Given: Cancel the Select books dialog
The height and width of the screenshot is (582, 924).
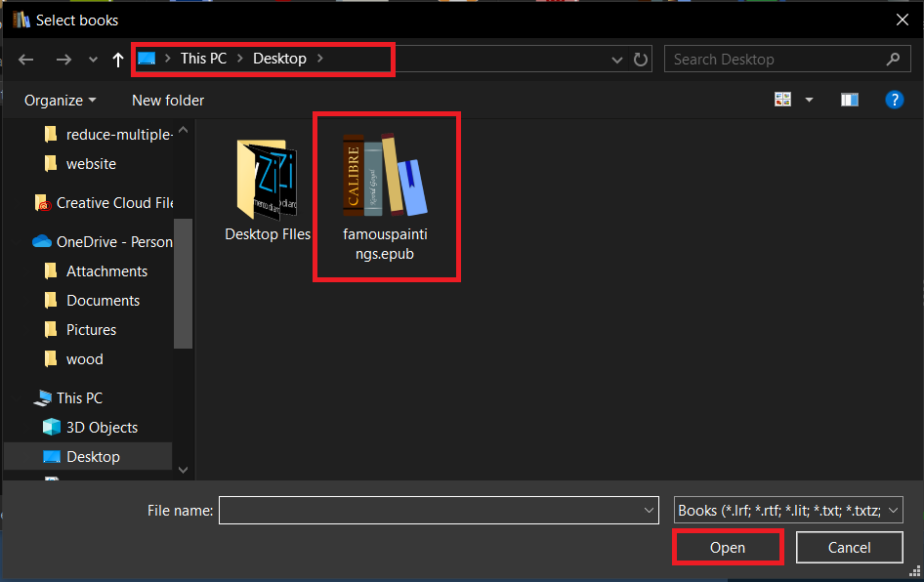Looking at the screenshot, I should point(849,547).
